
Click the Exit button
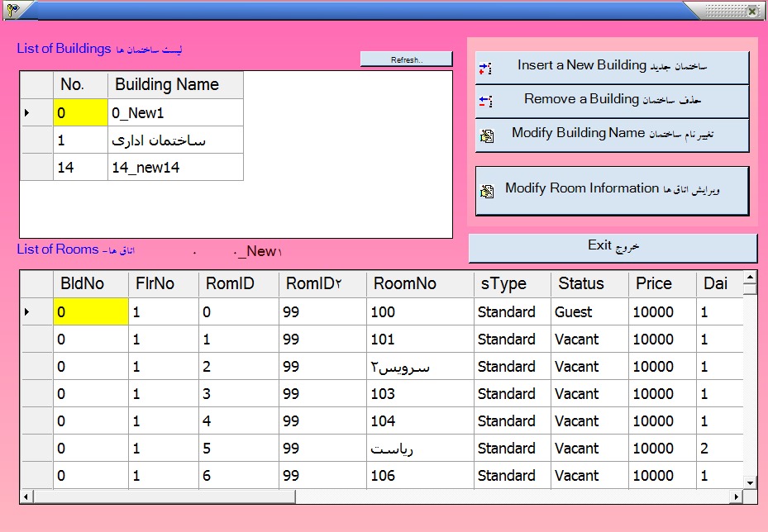point(613,247)
